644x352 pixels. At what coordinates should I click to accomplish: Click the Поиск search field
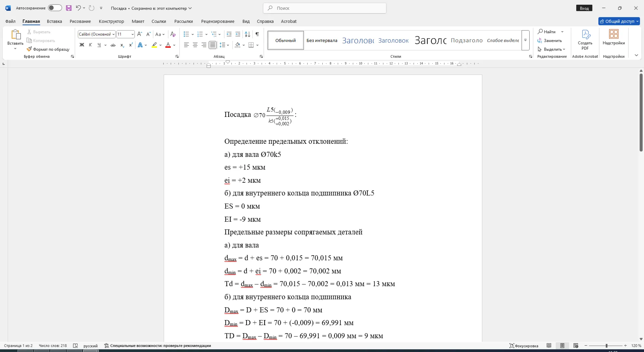tap(325, 8)
